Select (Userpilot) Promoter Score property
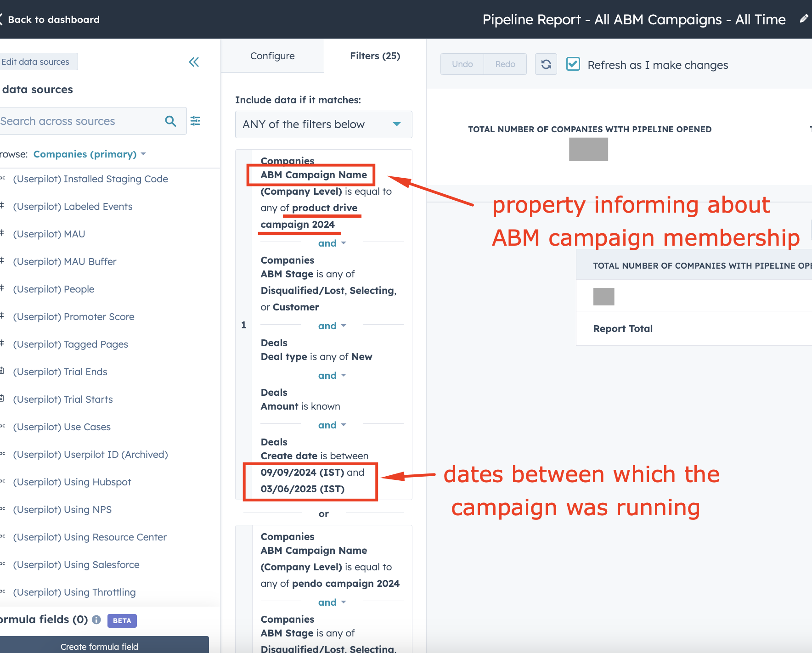The width and height of the screenshot is (812, 653). click(73, 317)
